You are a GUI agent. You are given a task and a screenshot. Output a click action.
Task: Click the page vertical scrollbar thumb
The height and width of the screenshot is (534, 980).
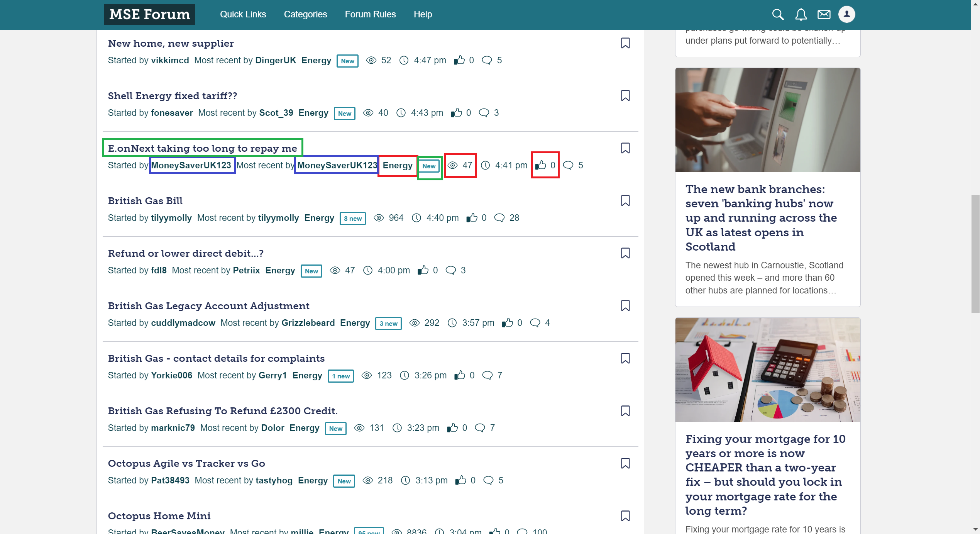[975, 254]
